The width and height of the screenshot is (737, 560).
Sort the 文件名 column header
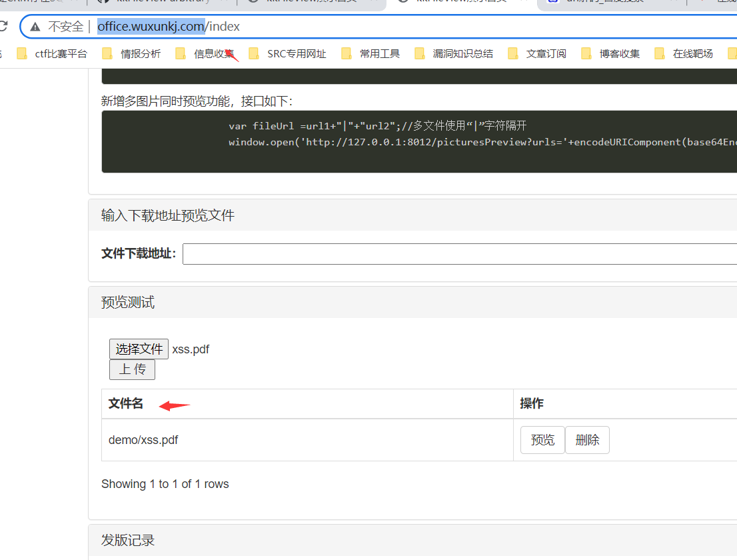[x=125, y=403]
